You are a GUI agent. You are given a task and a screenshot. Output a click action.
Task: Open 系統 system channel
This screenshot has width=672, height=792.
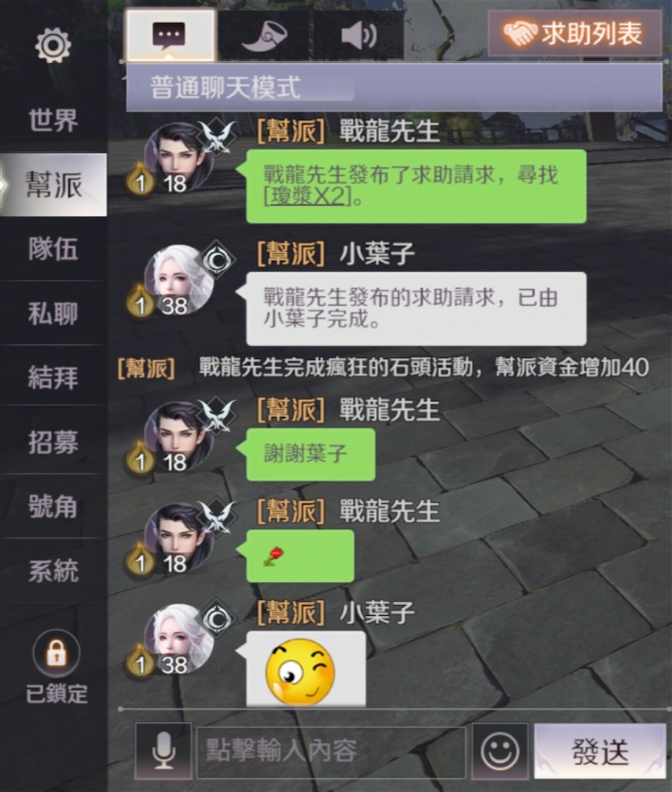[53, 571]
